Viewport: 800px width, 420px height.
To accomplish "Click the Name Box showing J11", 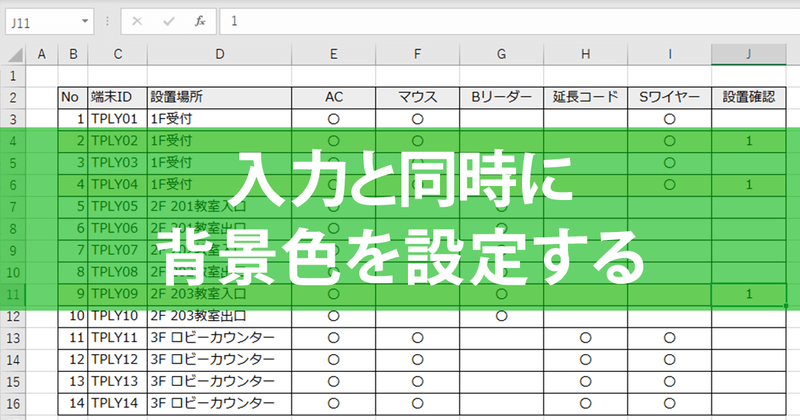I will (x=49, y=21).
